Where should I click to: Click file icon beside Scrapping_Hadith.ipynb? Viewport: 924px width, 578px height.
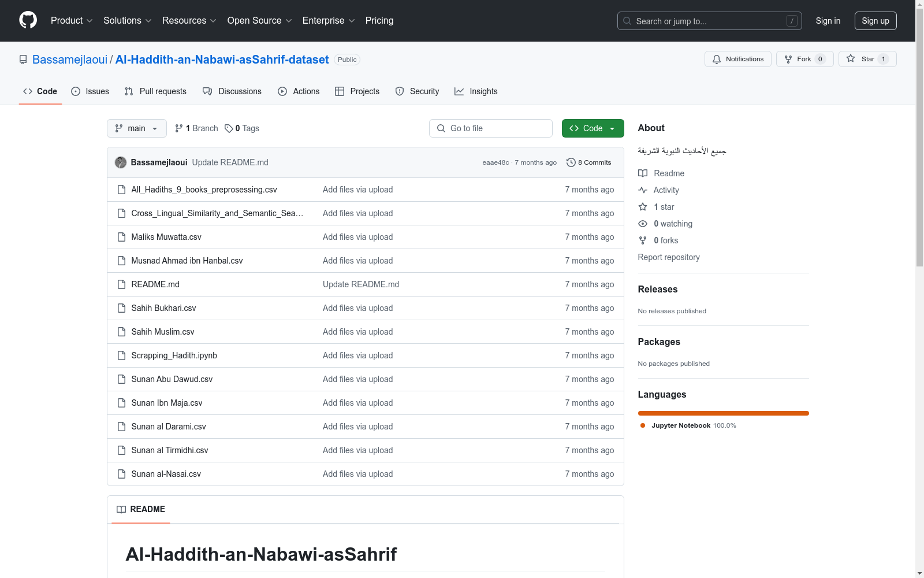pos(121,355)
